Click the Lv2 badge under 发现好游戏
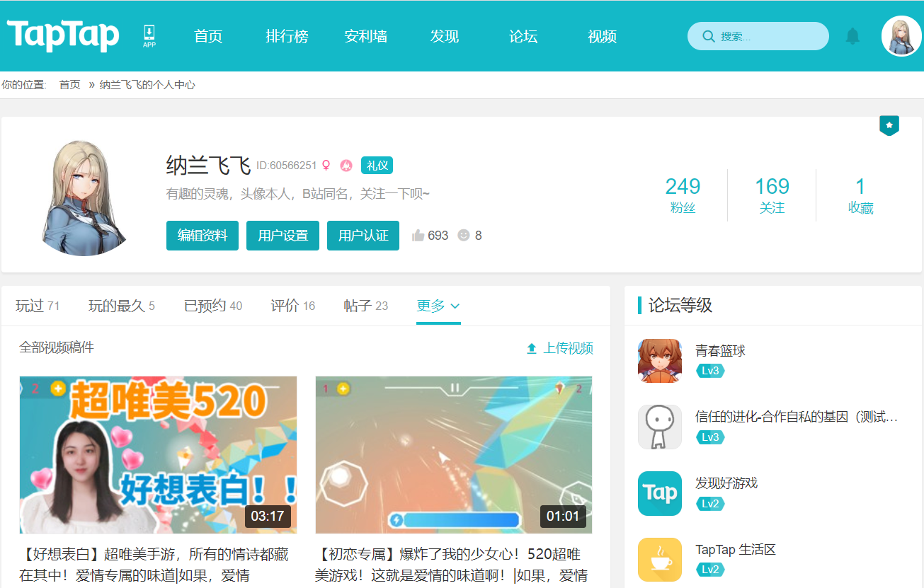 coord(710,504)
